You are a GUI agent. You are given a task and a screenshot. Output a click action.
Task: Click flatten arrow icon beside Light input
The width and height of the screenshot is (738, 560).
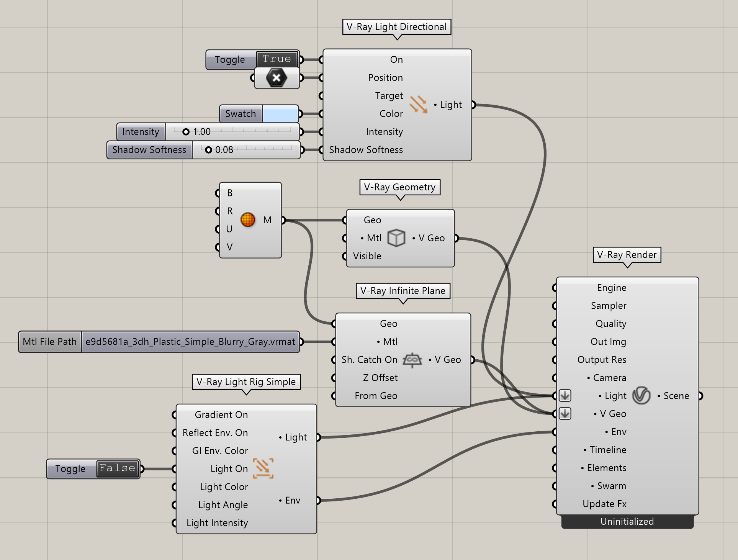tap(565, 395)
